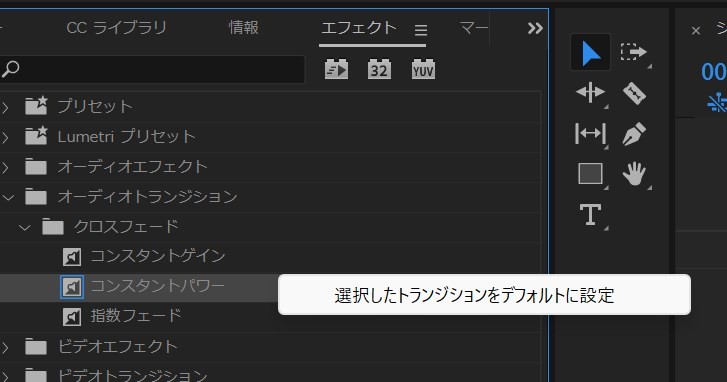
Task: Select オーディオトランジション row
Action: (x=270, y=197)
